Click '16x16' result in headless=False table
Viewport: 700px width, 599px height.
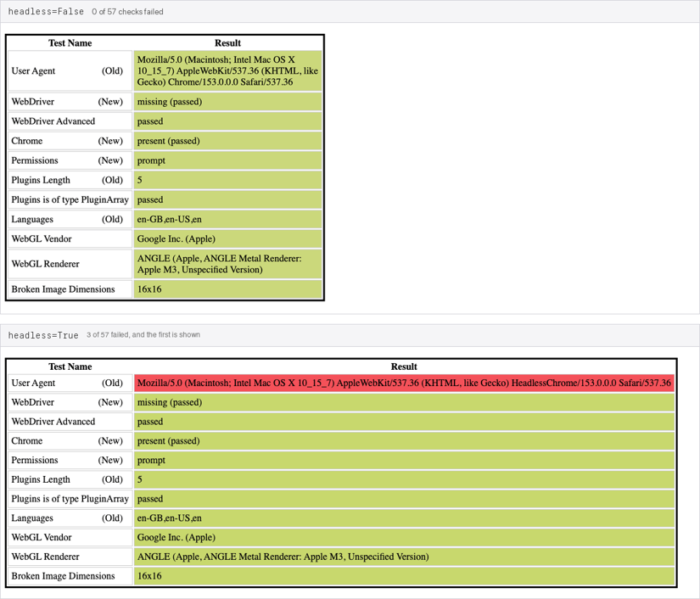(227, 289)
